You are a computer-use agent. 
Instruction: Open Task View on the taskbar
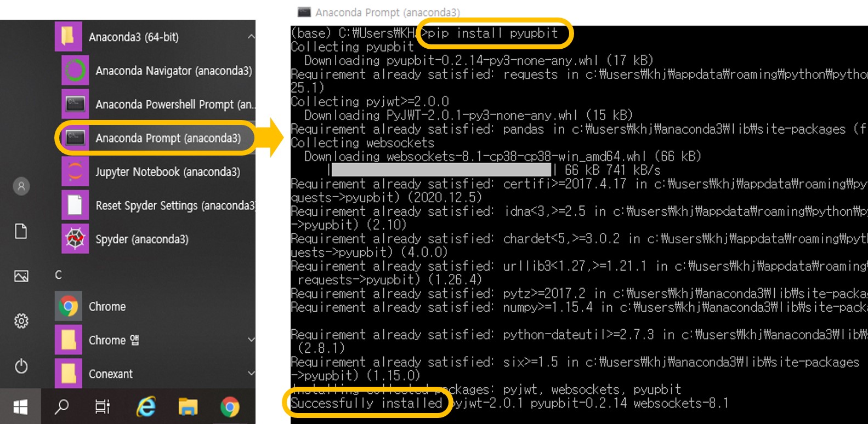coord(102,407)
